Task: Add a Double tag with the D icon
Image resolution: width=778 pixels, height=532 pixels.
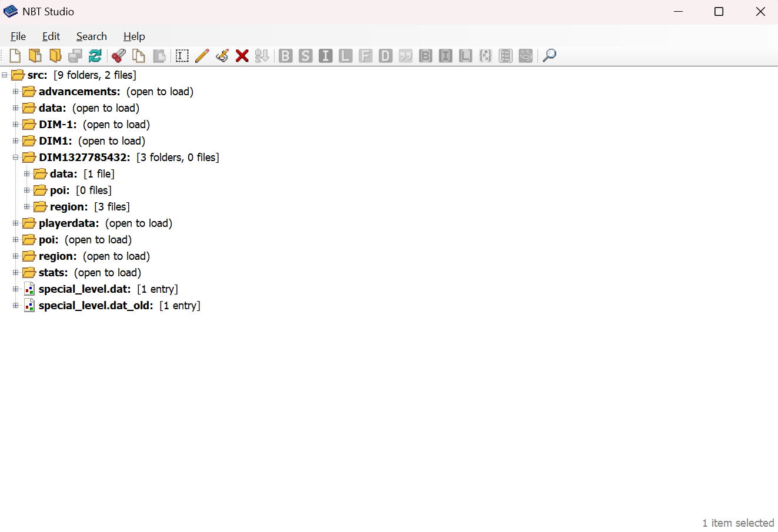Action: 386,56
